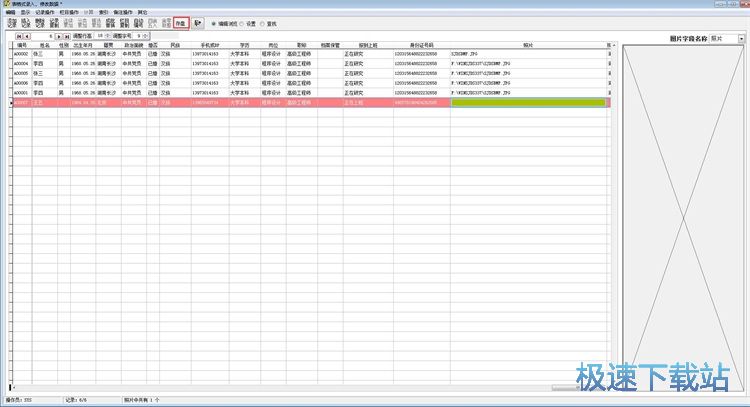Click the table's scroll-up arrow
750x407 pixels.
tap(614, 45)
